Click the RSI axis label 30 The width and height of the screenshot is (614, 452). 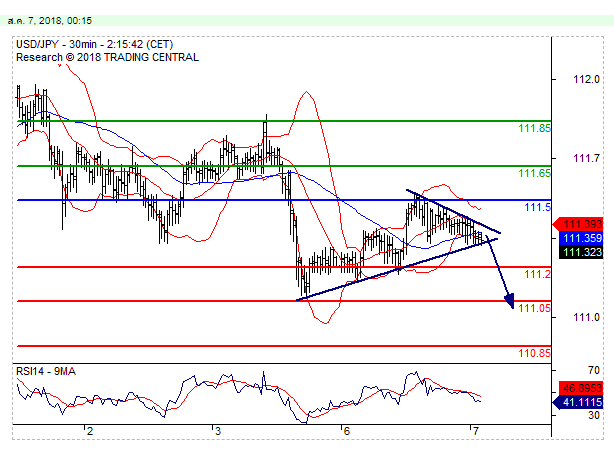tap(594, 415)
